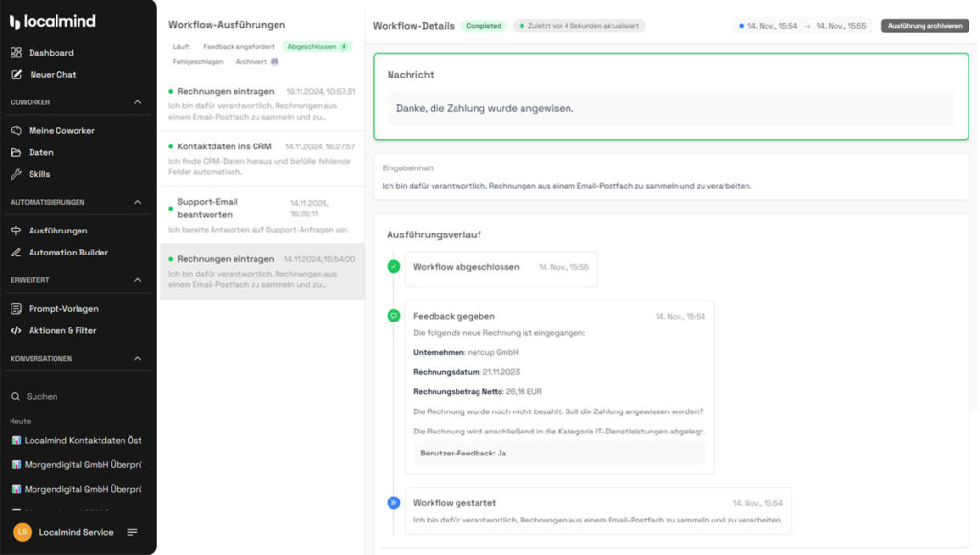Viewport: 980px width, 555px height.
Task: Switch to the Fehlgeschlagen tab
Action: click(198, 62)
